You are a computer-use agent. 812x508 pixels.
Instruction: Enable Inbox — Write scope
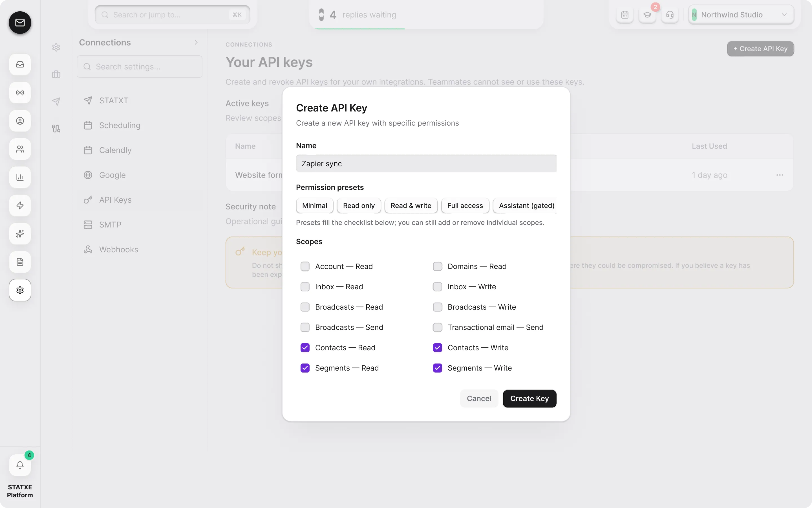[x=437, y=286]
